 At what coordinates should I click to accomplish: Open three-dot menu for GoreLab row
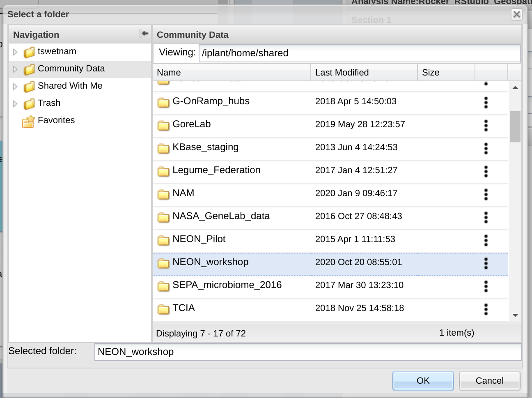point(486,125)
